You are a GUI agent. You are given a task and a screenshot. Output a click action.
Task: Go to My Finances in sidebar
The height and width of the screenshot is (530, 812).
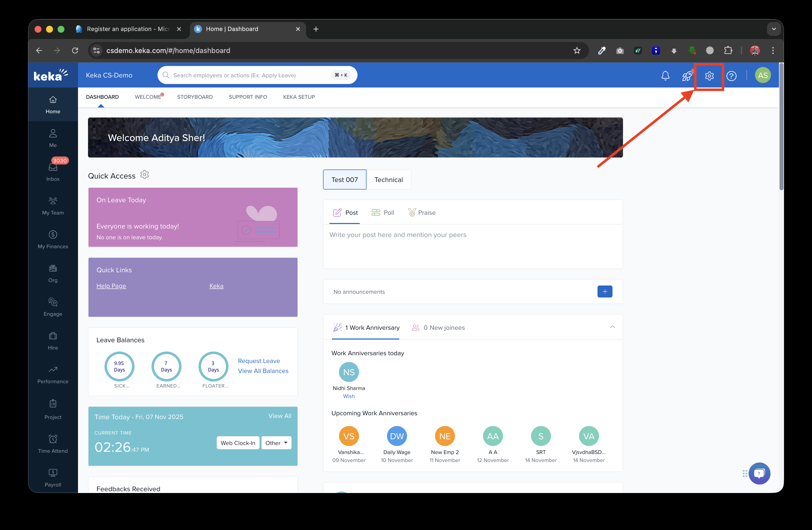tap(53, 239)
